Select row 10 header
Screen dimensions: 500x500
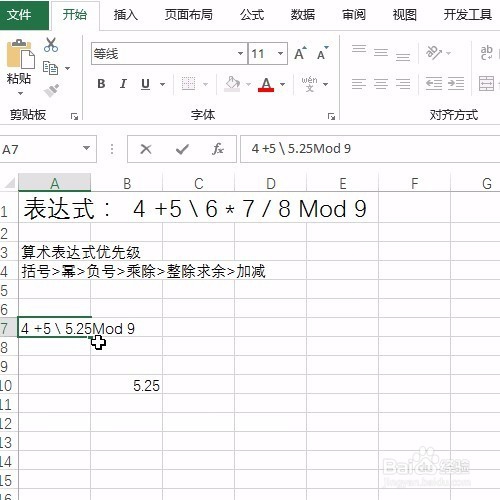tap(9, 386)
